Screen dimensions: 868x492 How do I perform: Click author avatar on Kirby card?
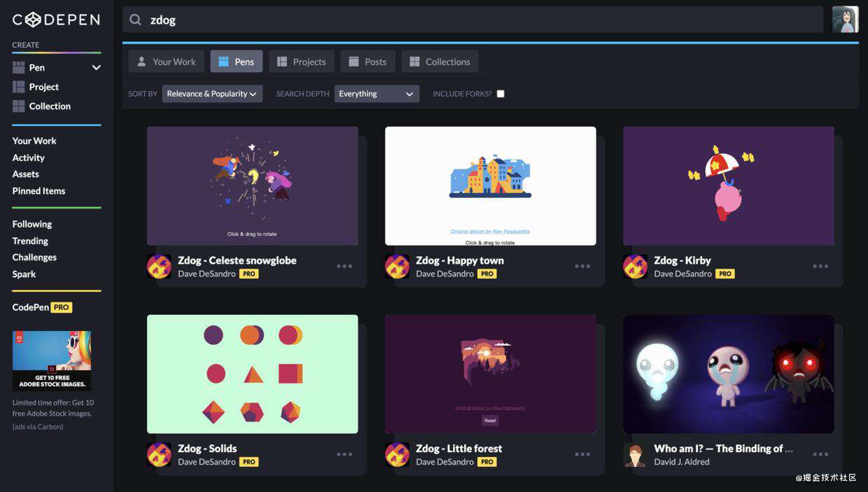[x=635, y=267]
